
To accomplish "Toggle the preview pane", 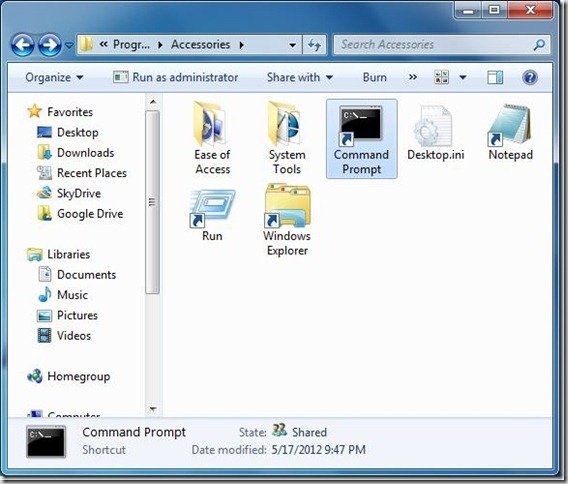I will [x=495, y=77].
